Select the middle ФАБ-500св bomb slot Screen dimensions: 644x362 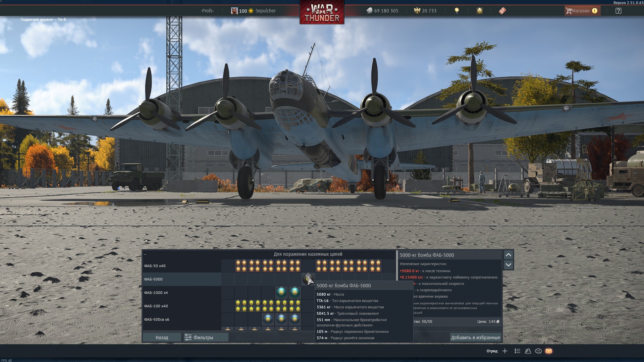pyautogui.click(x=281, y=319)
